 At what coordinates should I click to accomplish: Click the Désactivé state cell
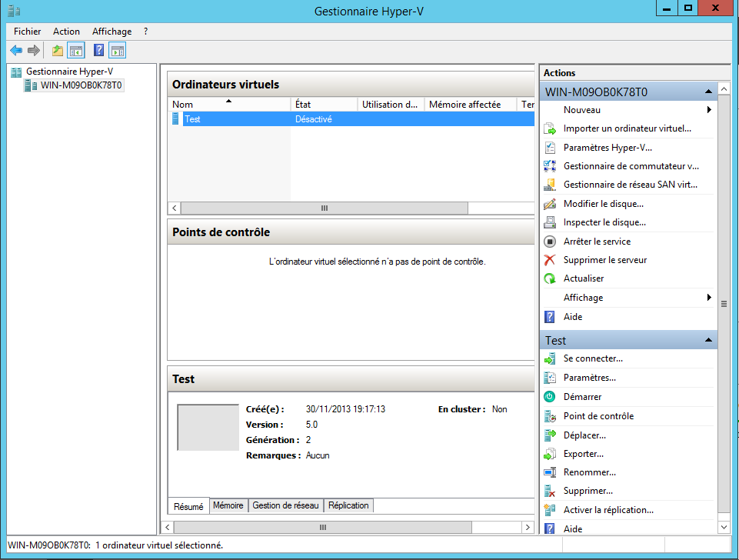click(314, 119)
